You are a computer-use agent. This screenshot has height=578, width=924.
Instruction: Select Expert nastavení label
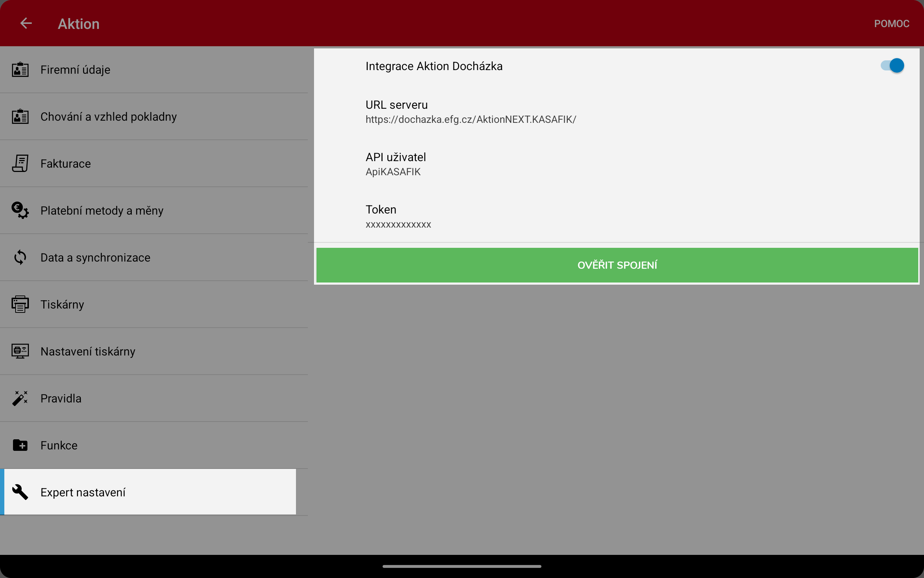83,492
